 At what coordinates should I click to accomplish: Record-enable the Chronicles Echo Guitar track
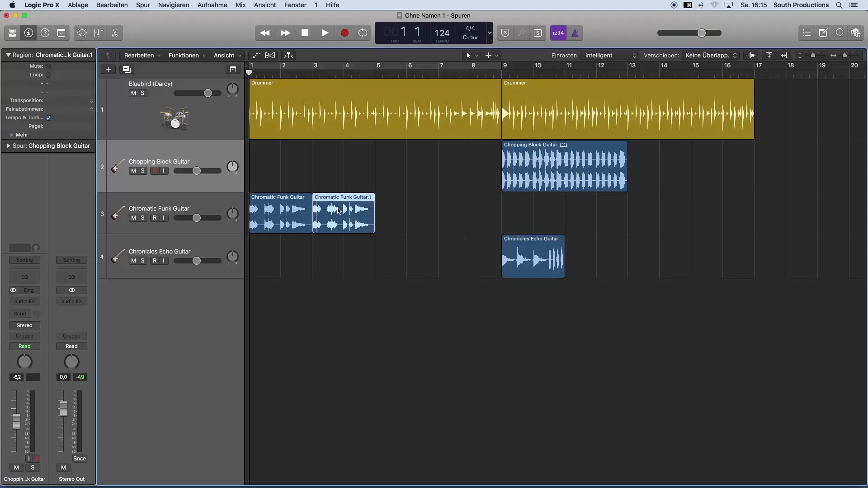pos(155,261)
